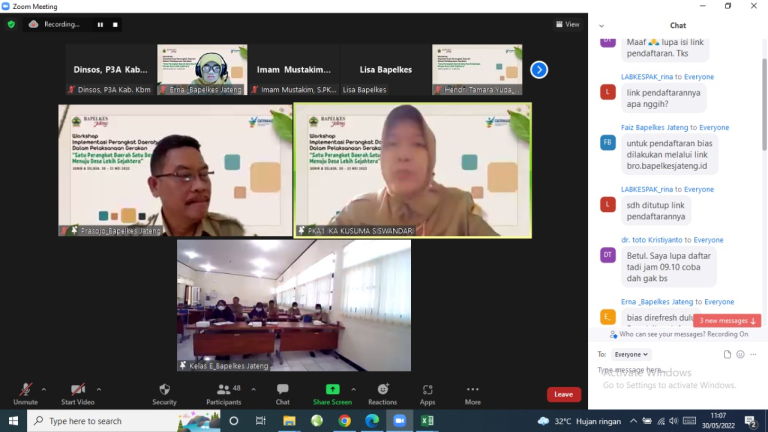Click Faiz Bapelkes Jateng sender name

pos(654,127)
